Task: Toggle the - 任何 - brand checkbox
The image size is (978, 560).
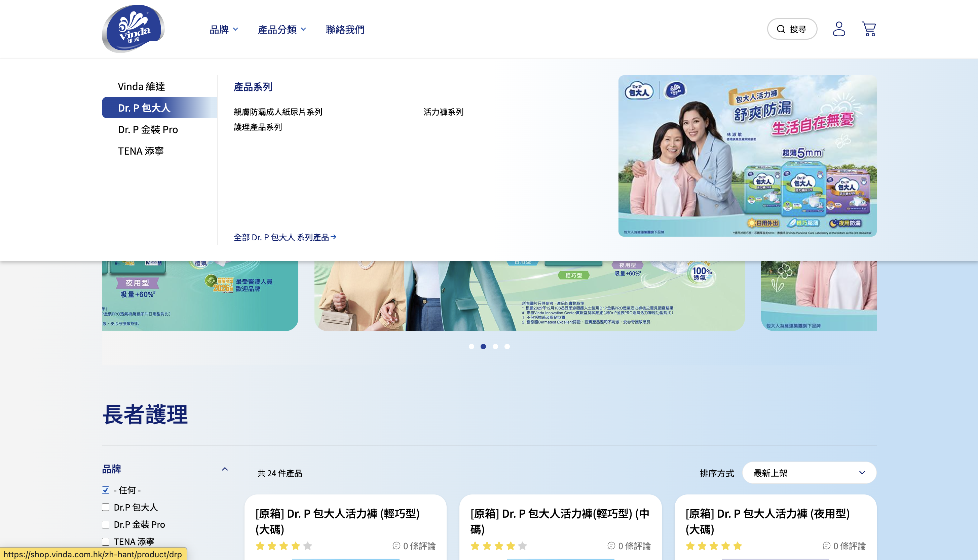Action: (x=105, y=490)
